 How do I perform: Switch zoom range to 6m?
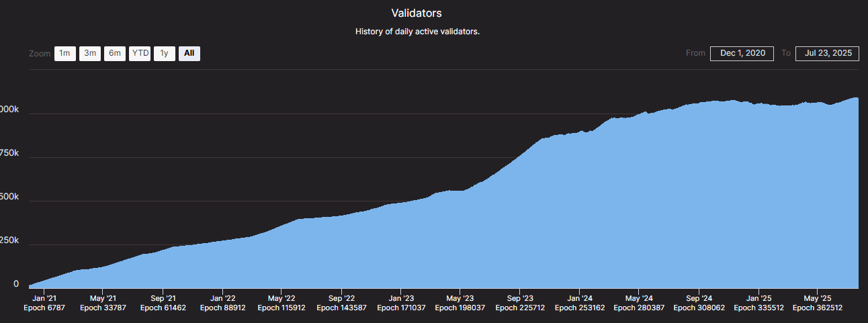coord(115,54)
